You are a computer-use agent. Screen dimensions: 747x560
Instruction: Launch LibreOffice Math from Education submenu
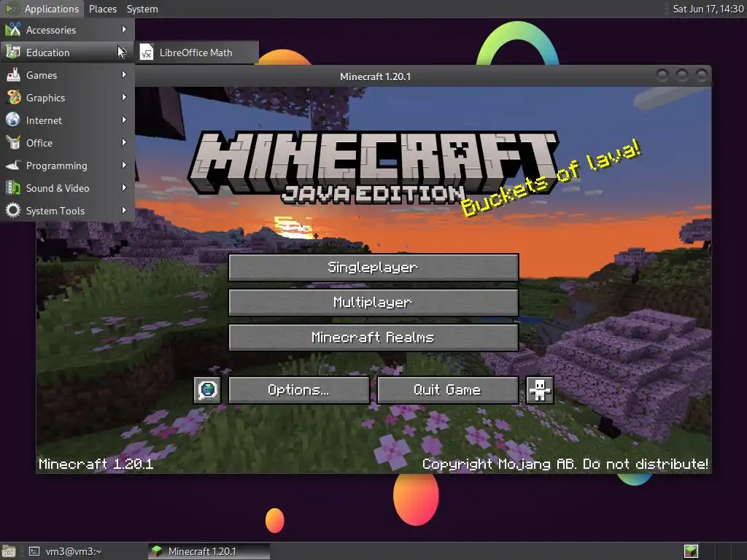pyautogui.click(x=197, y=52)
